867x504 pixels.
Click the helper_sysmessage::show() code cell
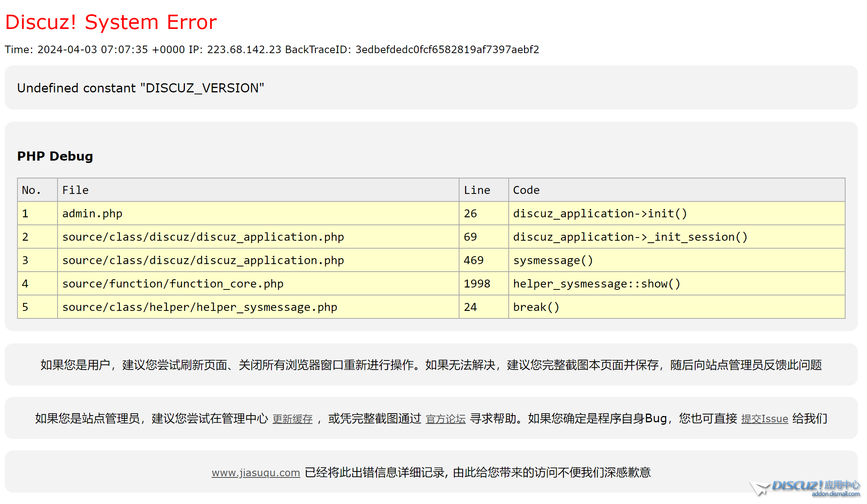[x=596, y=284]
